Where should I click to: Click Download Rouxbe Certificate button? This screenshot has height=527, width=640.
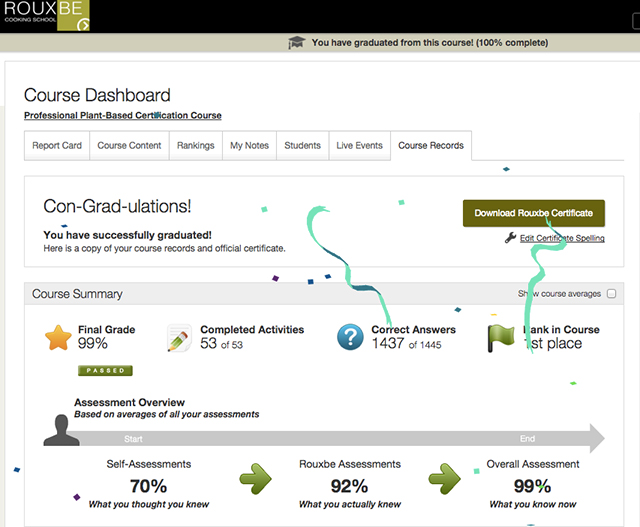coord(534,213)
